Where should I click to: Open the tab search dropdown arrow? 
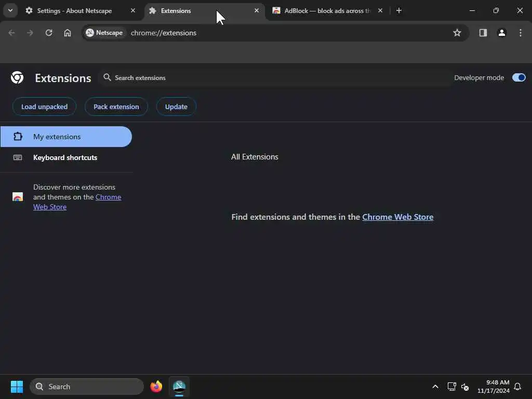(x=10, y=10)
